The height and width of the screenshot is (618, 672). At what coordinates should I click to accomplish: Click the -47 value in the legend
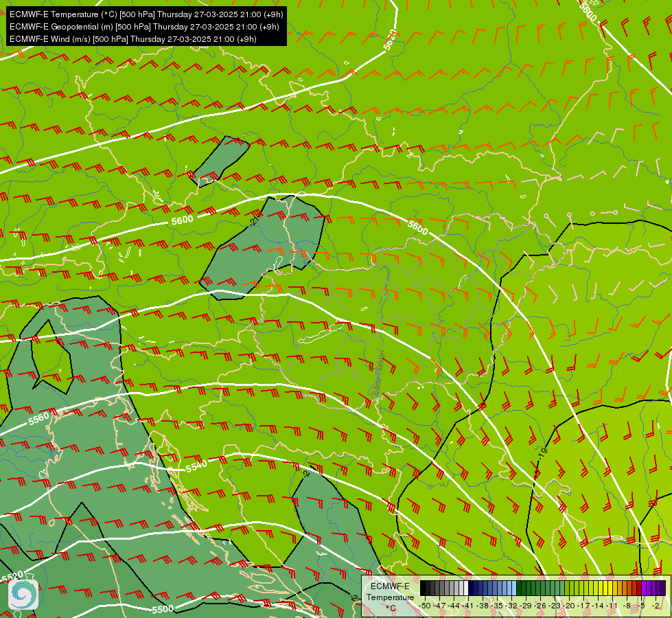click(439, 606)
